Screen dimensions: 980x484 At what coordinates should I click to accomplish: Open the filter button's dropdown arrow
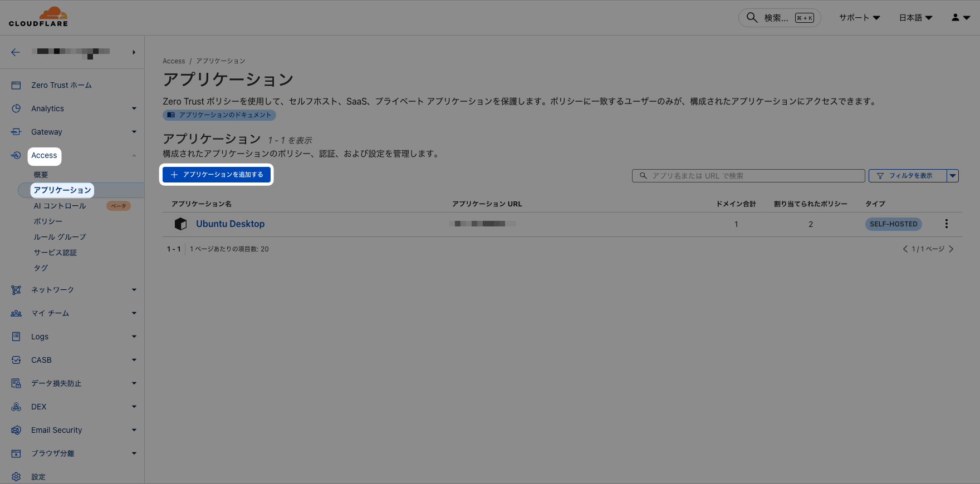pyautogui.click(x=953, y=176)
